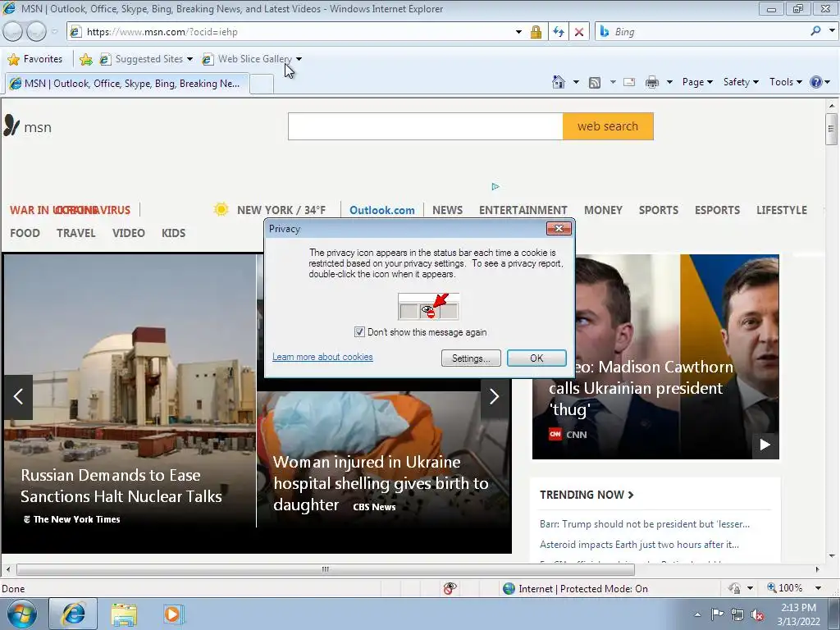Click the Bing search magnifier icon

point(815,31)
